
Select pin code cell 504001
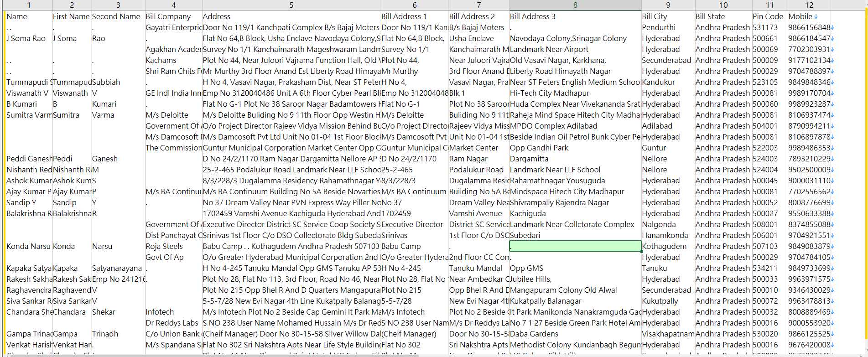tap(770, 126)
